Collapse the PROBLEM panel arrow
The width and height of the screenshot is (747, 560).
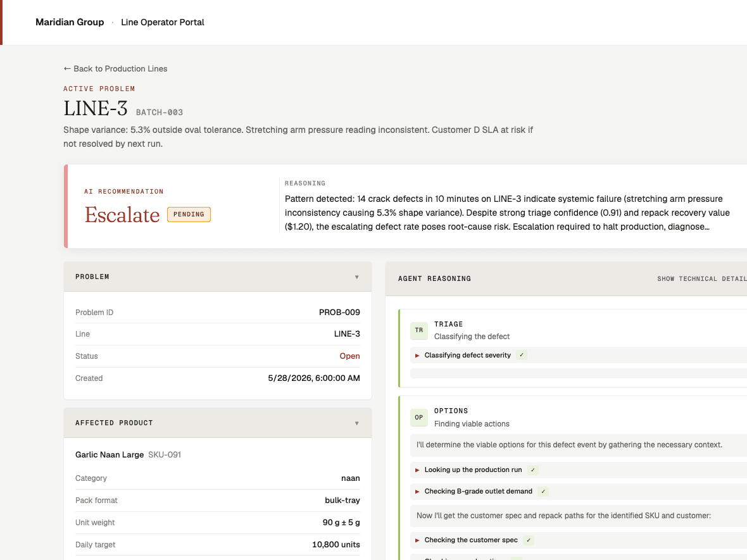[357, 277]
